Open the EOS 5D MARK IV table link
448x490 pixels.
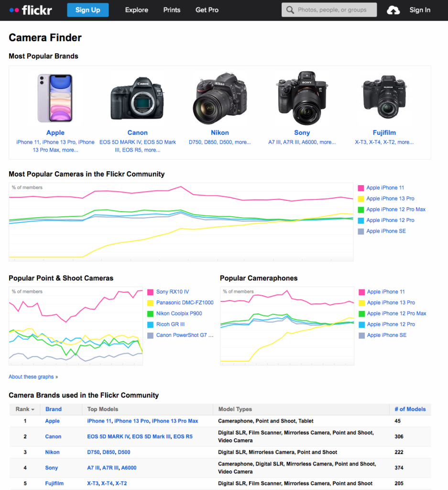[x=108, y=436]
